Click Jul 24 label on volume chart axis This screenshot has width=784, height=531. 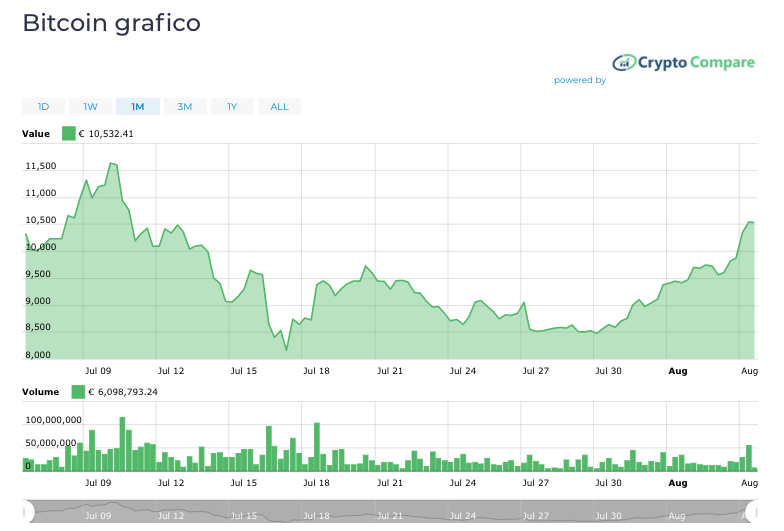coord(462,483)
